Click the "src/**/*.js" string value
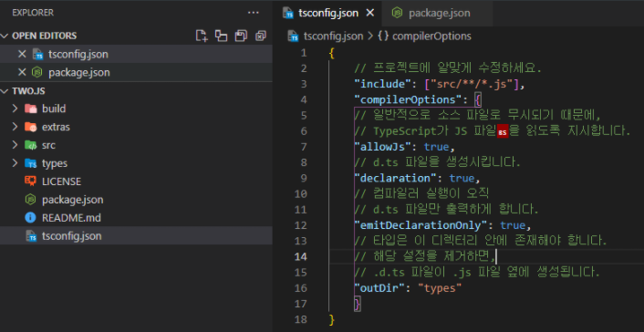Viewport: 644px width, 332px height. tap(474, 84)
